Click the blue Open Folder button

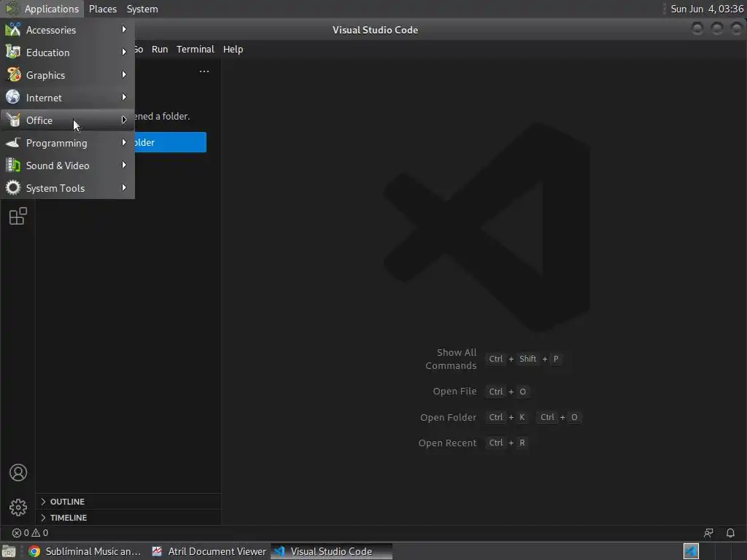click(170, 142)
